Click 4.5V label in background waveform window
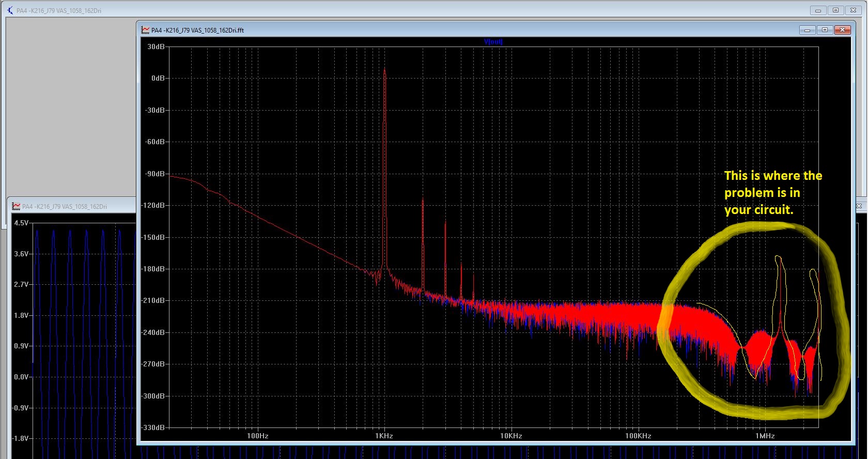 point(21,223)
